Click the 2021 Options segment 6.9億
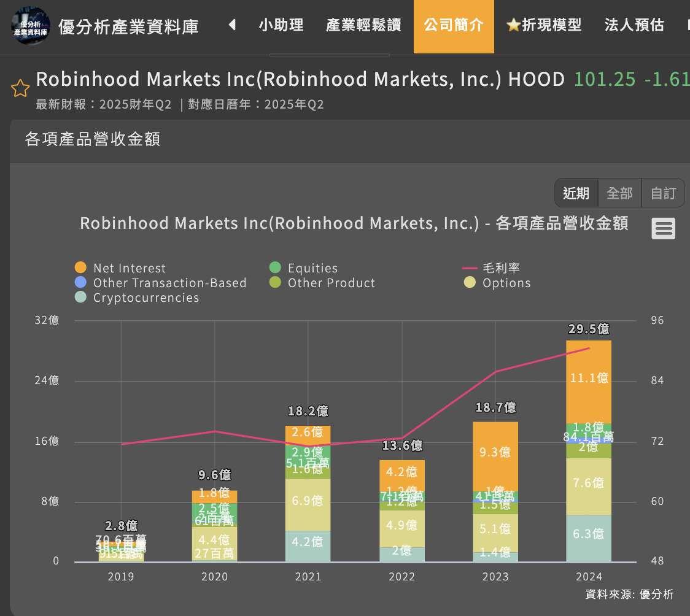690x616 pixels. pyautogui.click(x=308, y=505)
